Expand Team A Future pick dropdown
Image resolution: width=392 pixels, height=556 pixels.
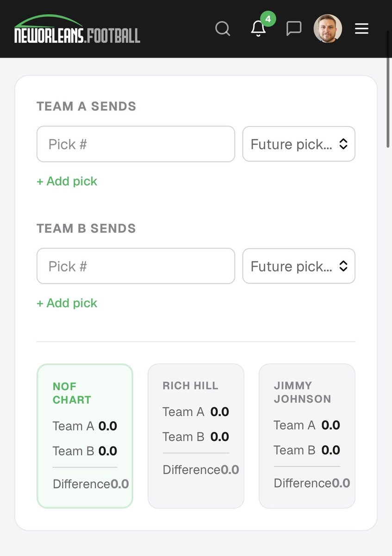coord(299,144)
